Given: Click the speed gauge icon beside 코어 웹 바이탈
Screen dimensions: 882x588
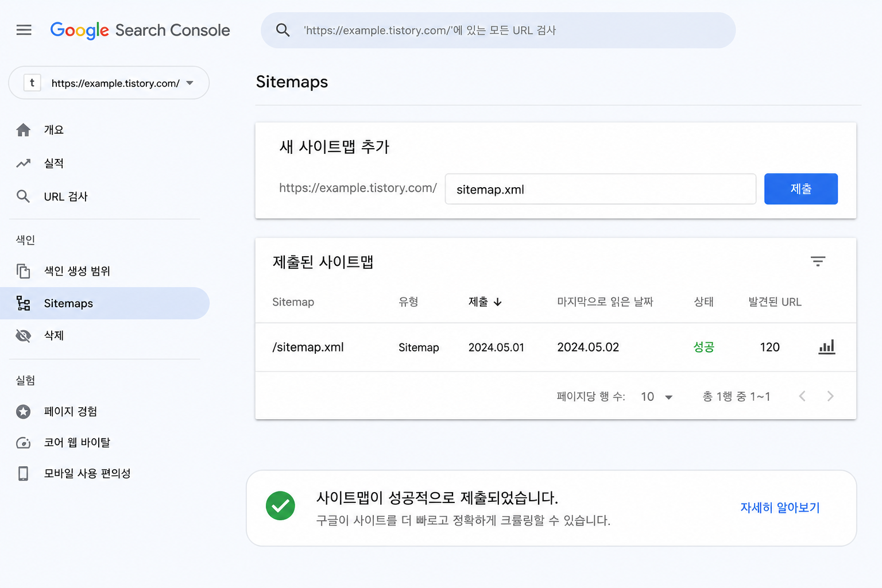Looking at the screenshot, I should coord(23,442).
